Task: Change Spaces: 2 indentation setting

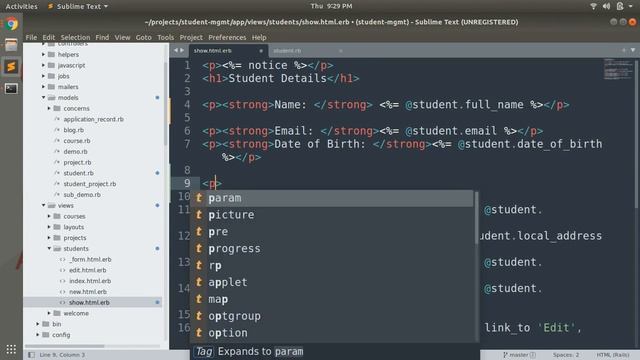Action: 566,355
